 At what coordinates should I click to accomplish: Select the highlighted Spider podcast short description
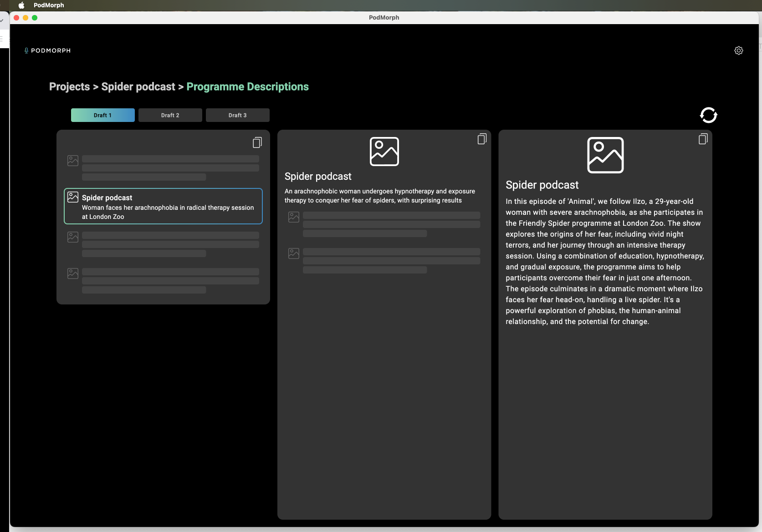(163, 207)
